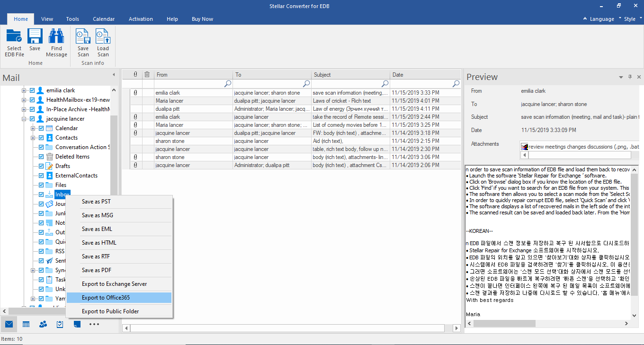The width and height of the screenshot is (644, 345).
Task: Choose Save as MSG
Action: 119,215
